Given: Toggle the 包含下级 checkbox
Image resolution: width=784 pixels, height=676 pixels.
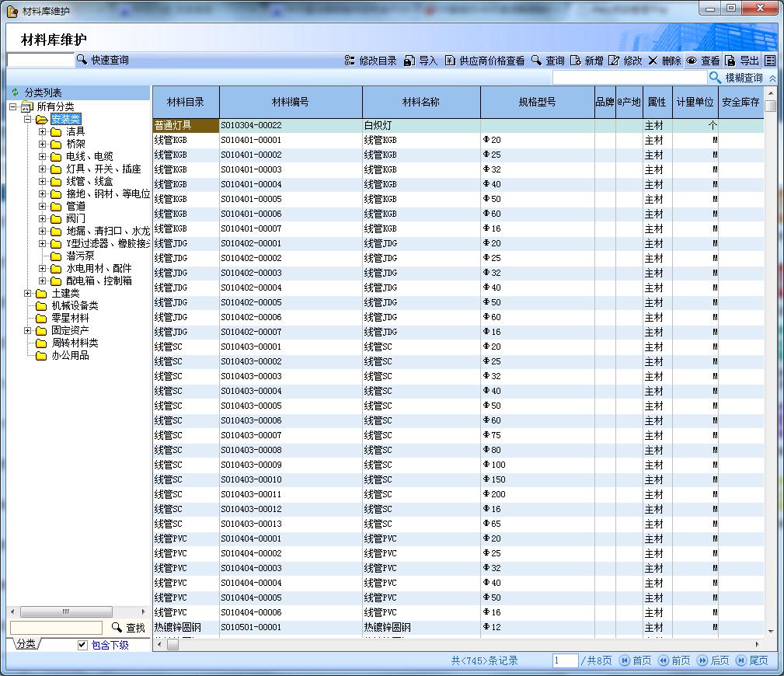Looking at the screenshot, I should [x=83, y=645].
